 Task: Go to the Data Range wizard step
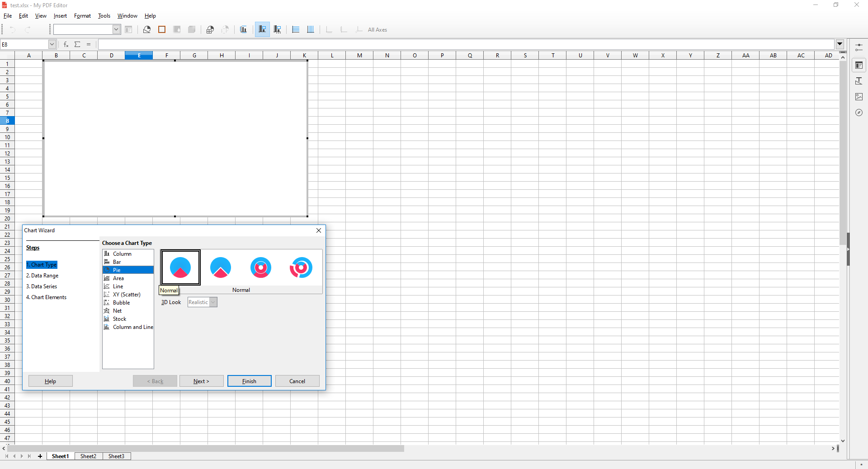pyautogui.click(x=42, y=276)
